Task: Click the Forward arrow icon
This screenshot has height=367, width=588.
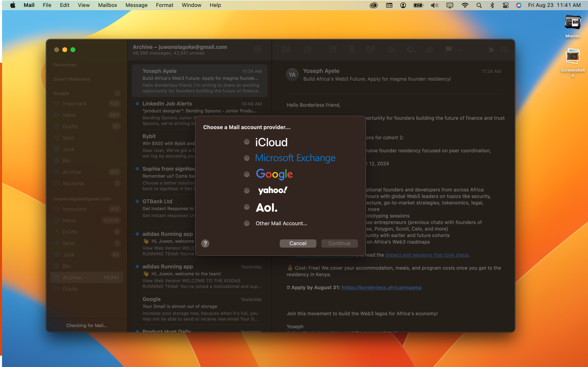Action: [x=429, y=50]
